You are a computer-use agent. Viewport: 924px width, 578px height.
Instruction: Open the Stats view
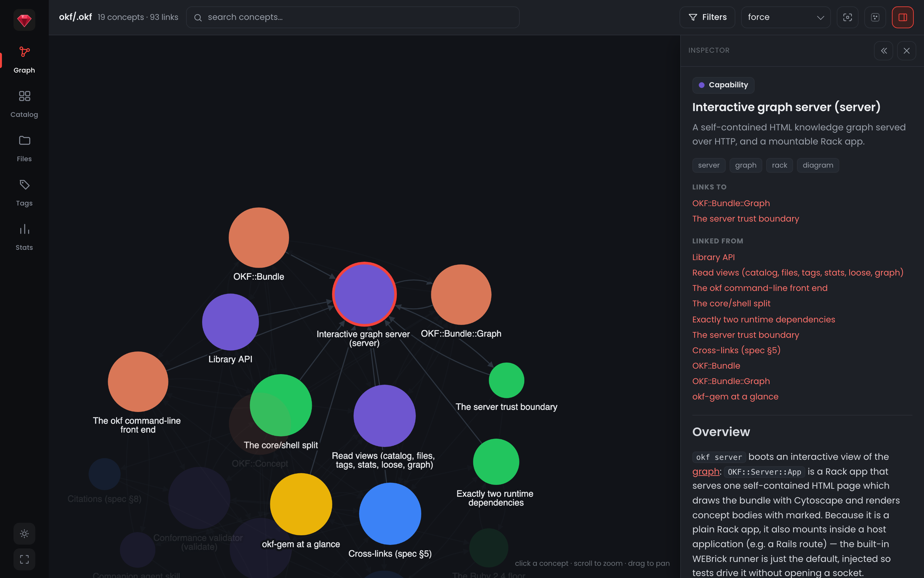(x=24, y=237)
